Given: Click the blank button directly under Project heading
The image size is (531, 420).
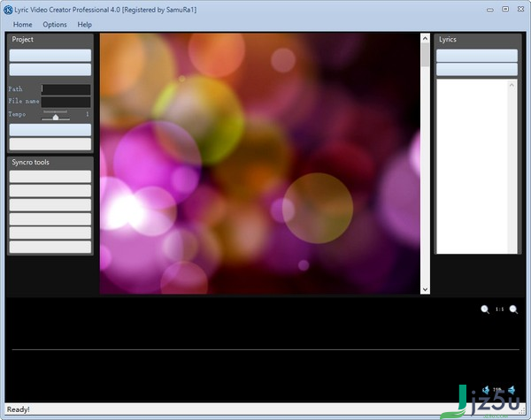Looking at the screenshot, I should click(50, 55).
